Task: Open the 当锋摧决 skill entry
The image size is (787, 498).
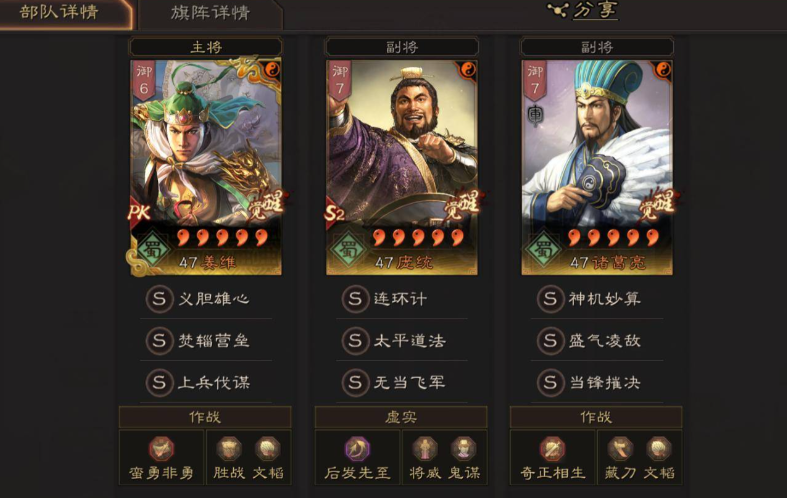Action: tap(597, 383)
